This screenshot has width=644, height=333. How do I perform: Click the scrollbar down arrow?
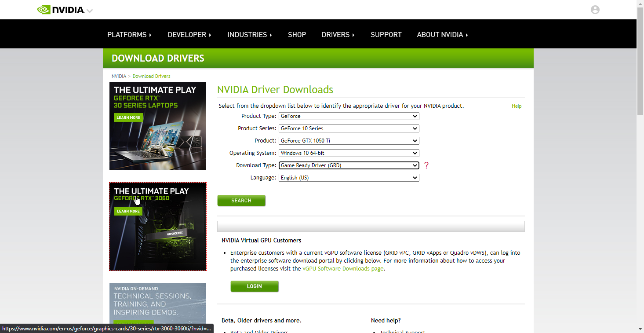pyautogui.click(x=640, y=329)
